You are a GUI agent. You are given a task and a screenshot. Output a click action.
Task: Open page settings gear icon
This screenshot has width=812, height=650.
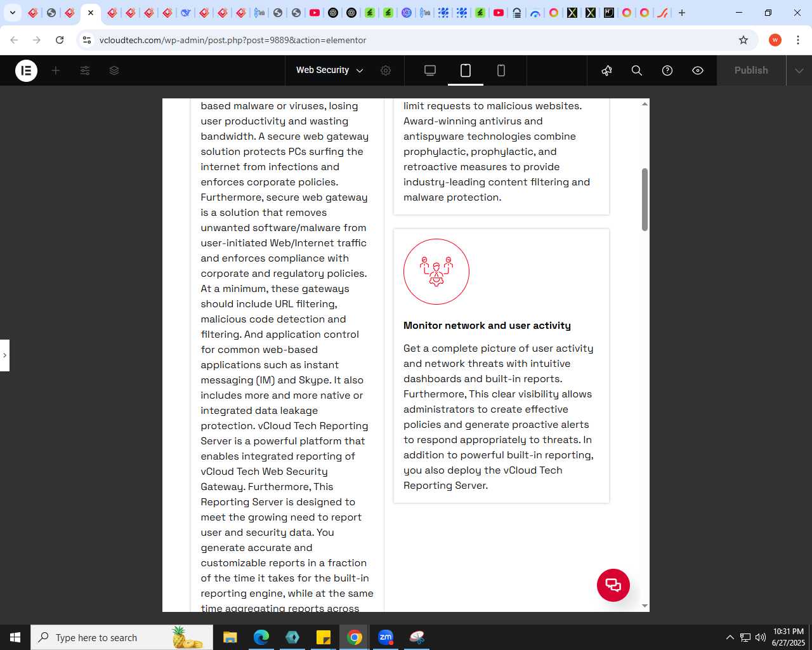(x=386, y=70)
